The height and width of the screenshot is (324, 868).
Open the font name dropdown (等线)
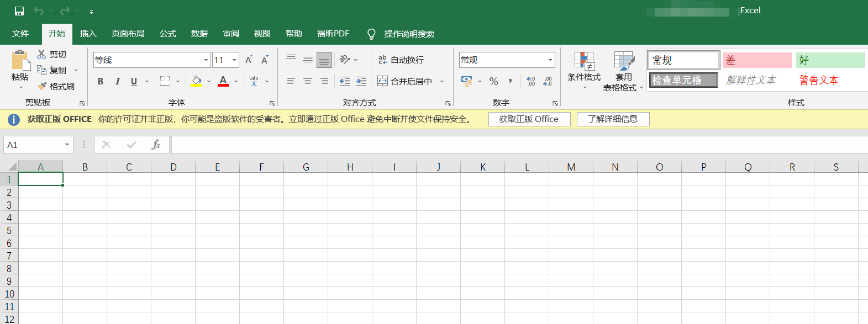pos(206,60)
